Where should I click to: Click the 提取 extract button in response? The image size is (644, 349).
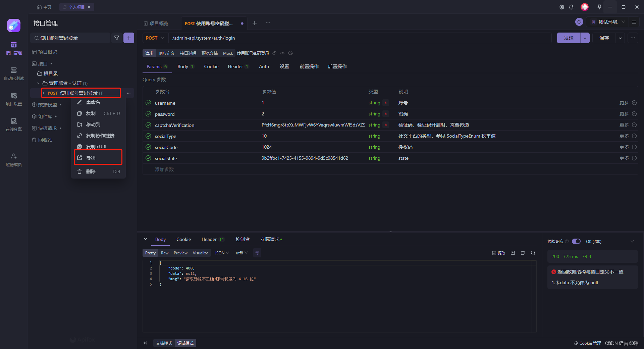[499, 253]
